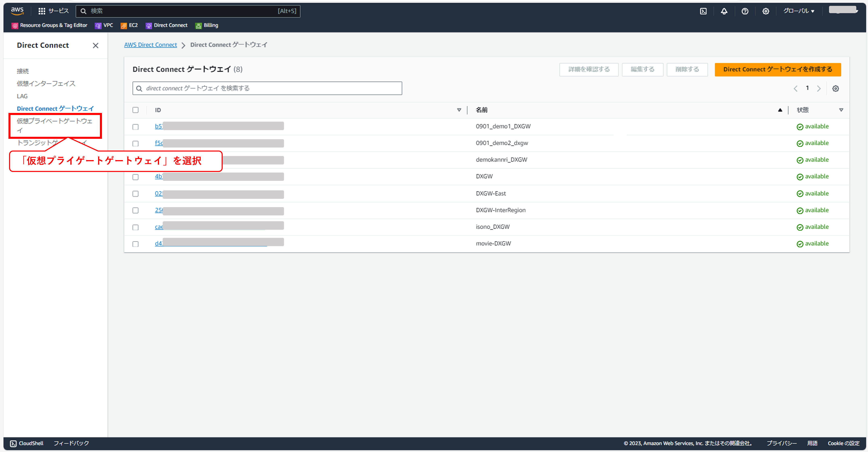Select 仮想プライベートゲートウェイ in the sidebar

coord(55,125)
